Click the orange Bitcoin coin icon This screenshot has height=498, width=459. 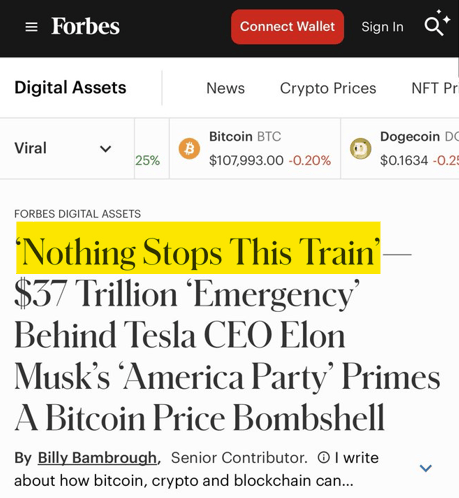coord(189,148)
